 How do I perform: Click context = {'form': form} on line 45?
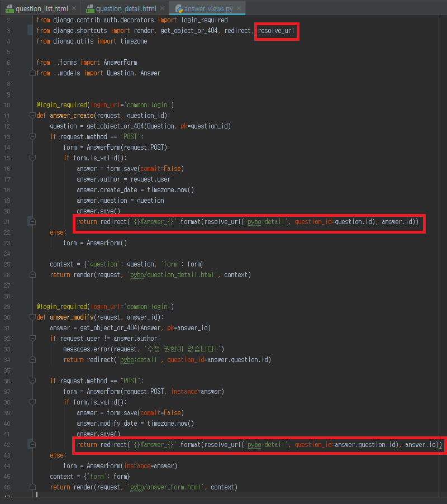pyautogui.click(x=89, y=477)
